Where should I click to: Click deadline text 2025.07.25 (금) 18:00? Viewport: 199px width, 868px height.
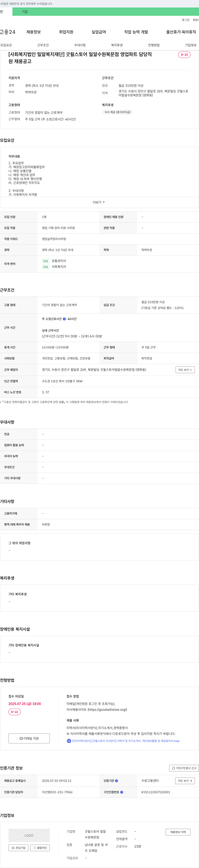[24, 704]
